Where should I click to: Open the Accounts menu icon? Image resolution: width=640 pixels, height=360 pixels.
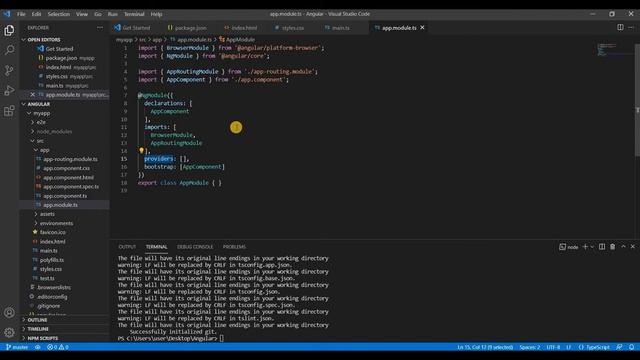[x=9, y=313]
